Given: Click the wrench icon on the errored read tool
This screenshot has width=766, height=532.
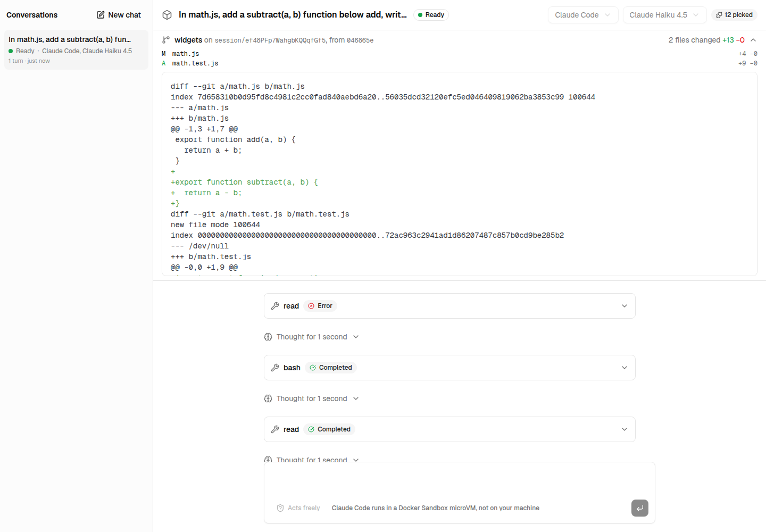Looking at the screenshot, I should click(x=275, y=306).
